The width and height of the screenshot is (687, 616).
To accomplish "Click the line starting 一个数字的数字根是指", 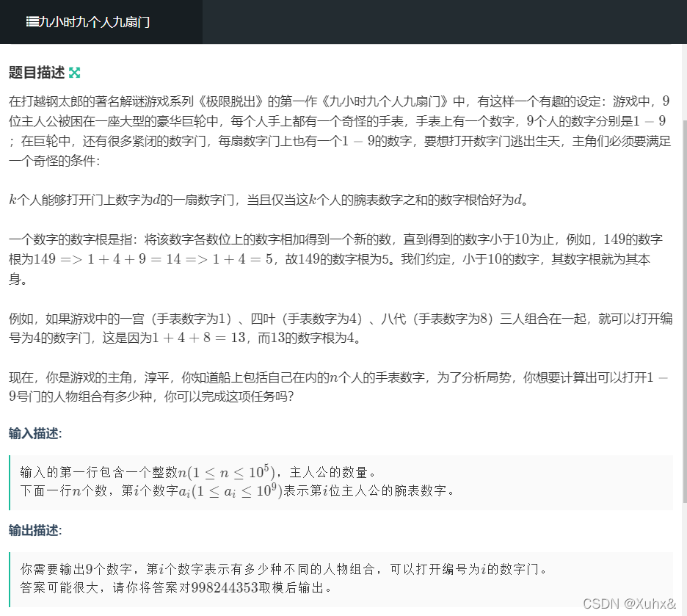I will tap(335, 239).
